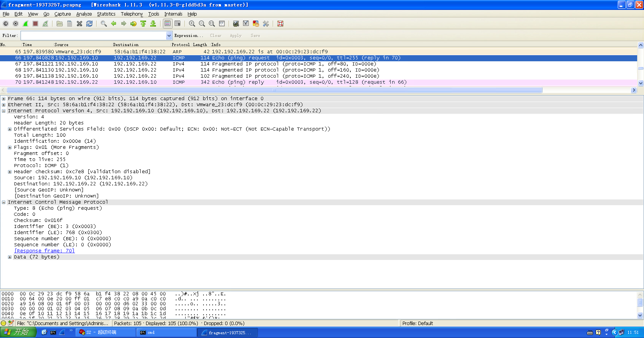Image resolution: width=644 pixels, height=338 pixels.
Task: Zoom in the packet text
Action: point(192,24)
